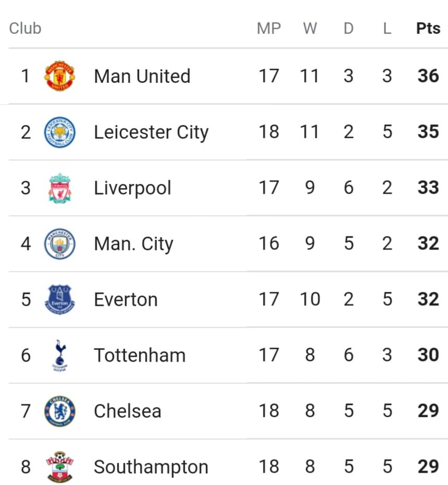
Task: Open the Man United team link
Action: click(142, 76)
